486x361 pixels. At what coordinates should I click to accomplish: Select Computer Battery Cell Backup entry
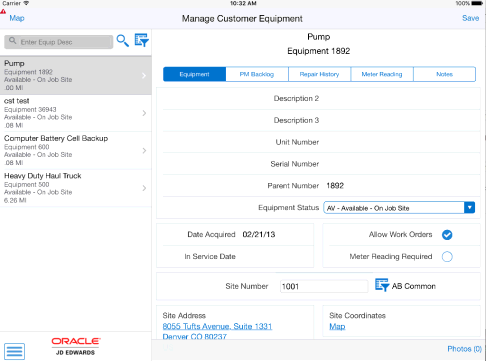[x=76, y=151]
